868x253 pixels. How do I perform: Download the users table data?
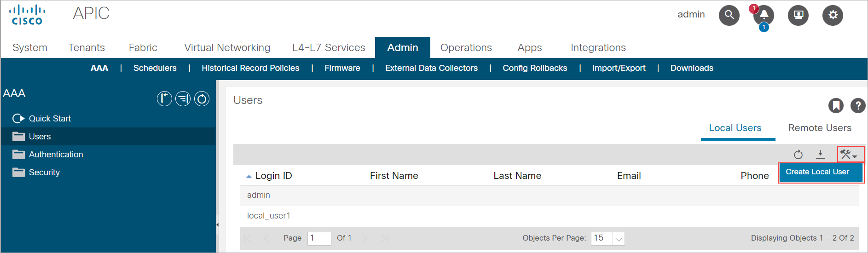820,155
